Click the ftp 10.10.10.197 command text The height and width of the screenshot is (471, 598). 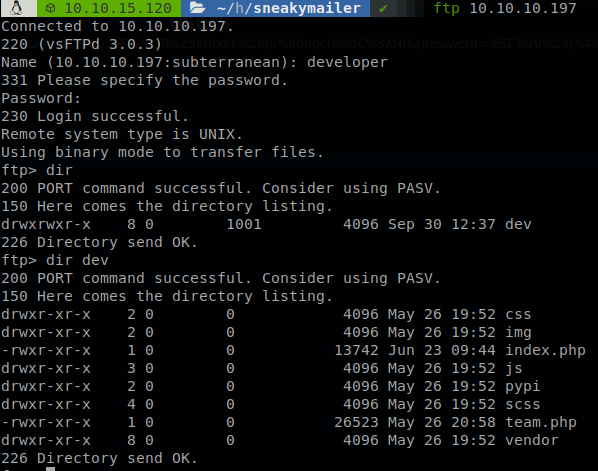pyautogui.click(x=505, y=8)
